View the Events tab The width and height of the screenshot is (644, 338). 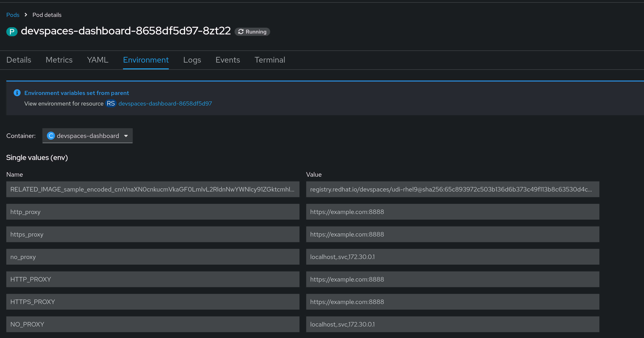[228, 60]
